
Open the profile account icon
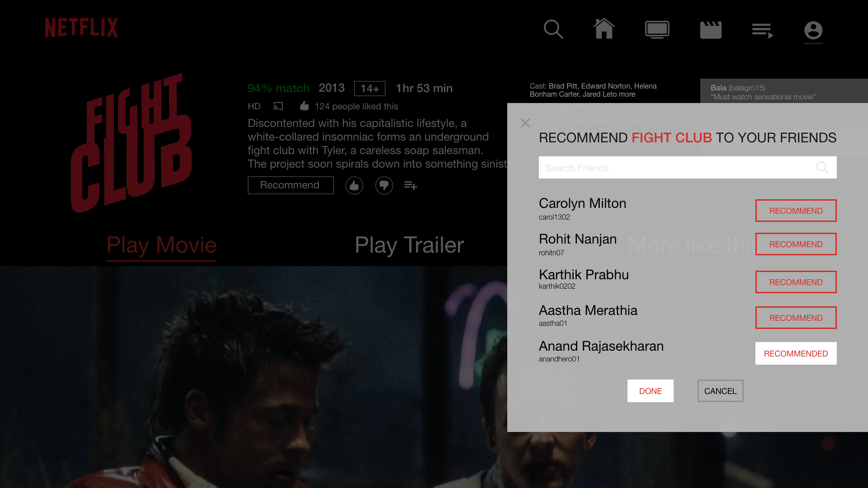813,30
